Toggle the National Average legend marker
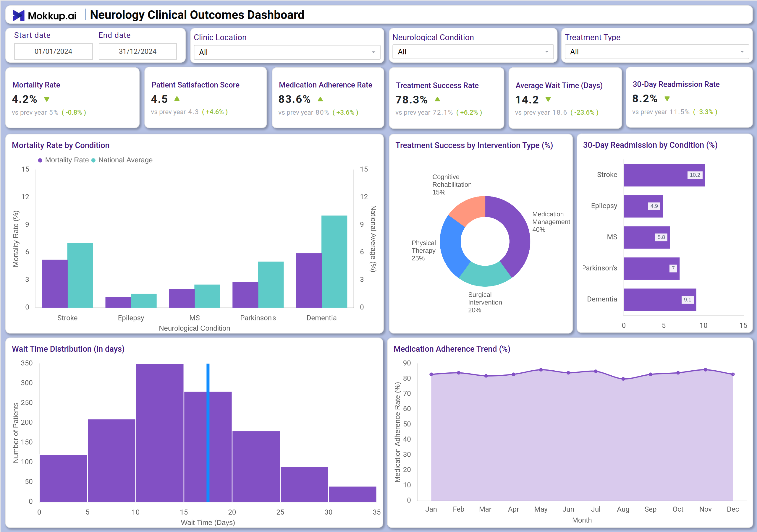 coord(93,160)
